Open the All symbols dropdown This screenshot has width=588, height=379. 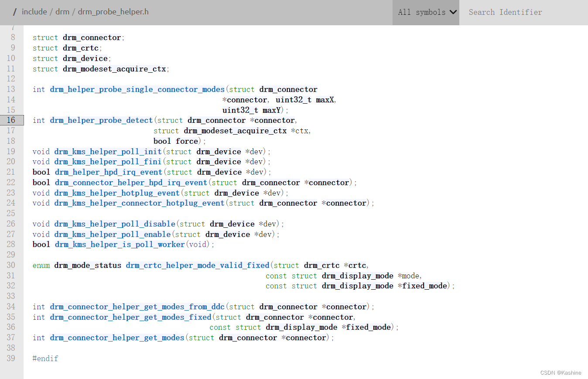tap(426, 12)
